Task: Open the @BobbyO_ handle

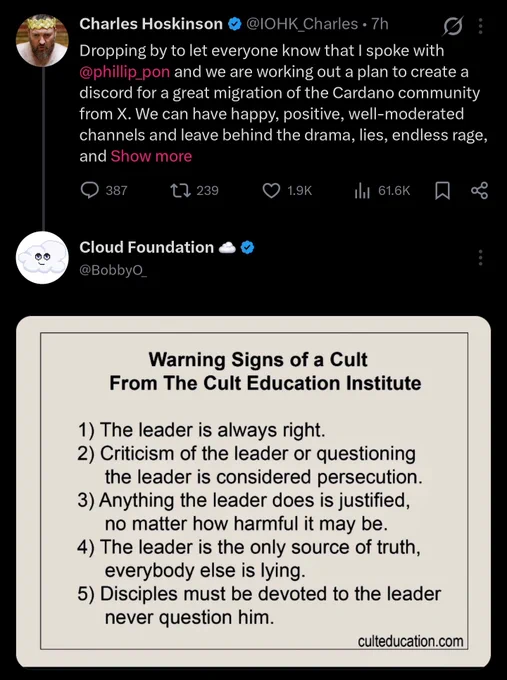Action: [x=113, y=270]
